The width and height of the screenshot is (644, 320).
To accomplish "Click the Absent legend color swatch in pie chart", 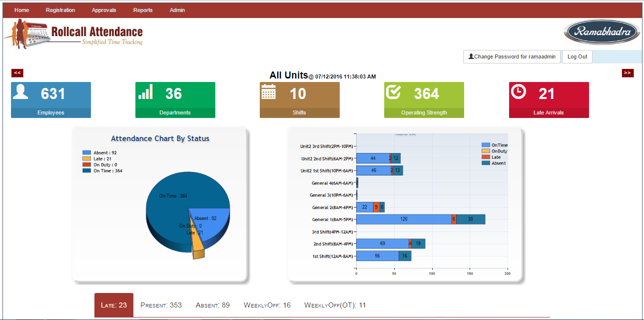I will click(87, 153).
